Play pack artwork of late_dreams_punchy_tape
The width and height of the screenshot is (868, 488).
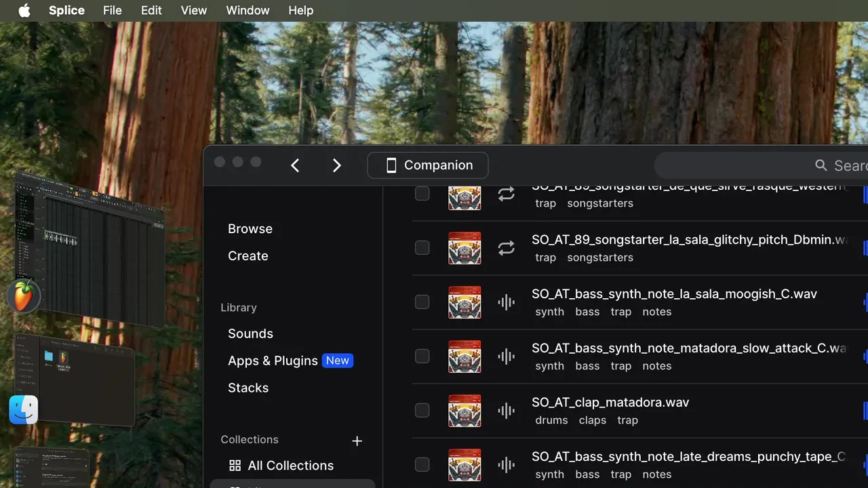tap(465, 465)
